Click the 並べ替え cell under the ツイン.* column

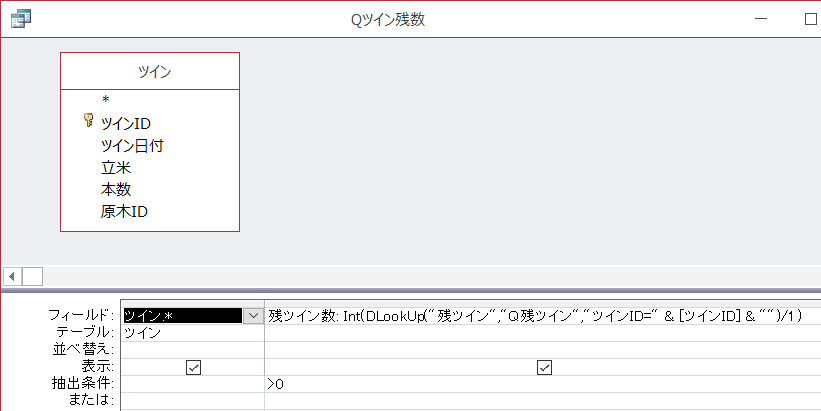(190, 349)
